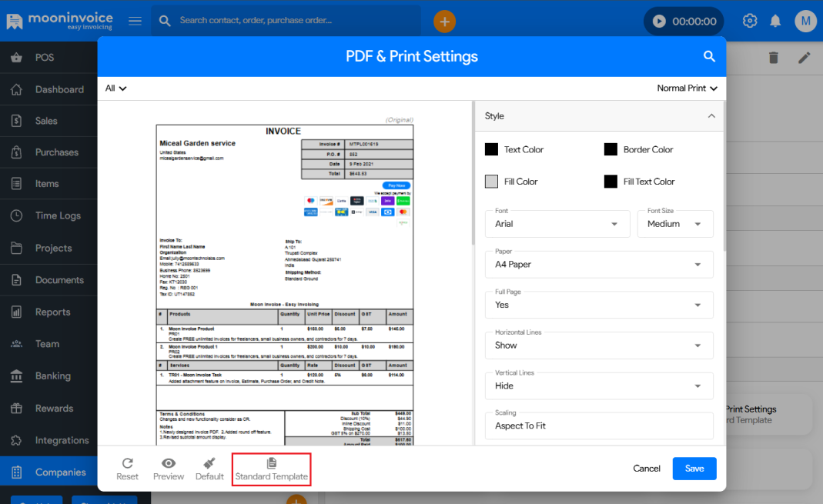Start the timer play button
Screen dimensions: 823x504
click(x=659, y=22)
